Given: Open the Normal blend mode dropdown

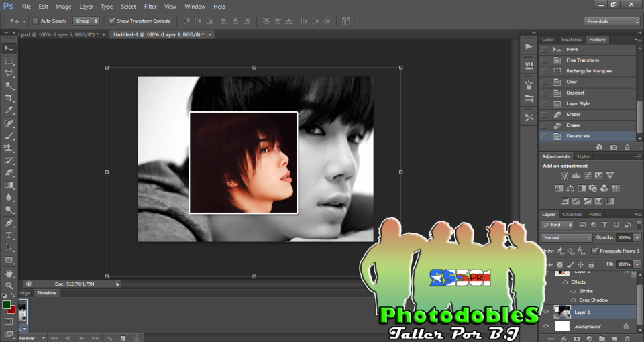Looking at the screenshot, I should (x=567, y=237).
